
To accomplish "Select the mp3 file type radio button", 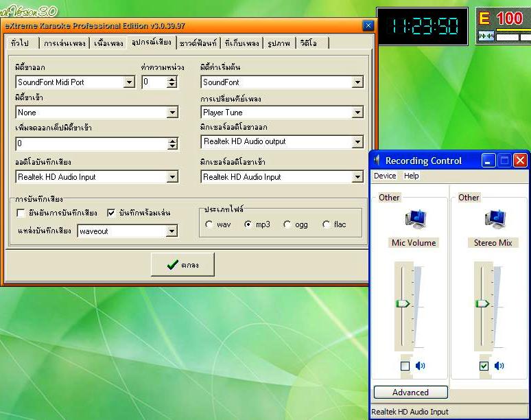I will pyautogui.click(x=248, y=224).
